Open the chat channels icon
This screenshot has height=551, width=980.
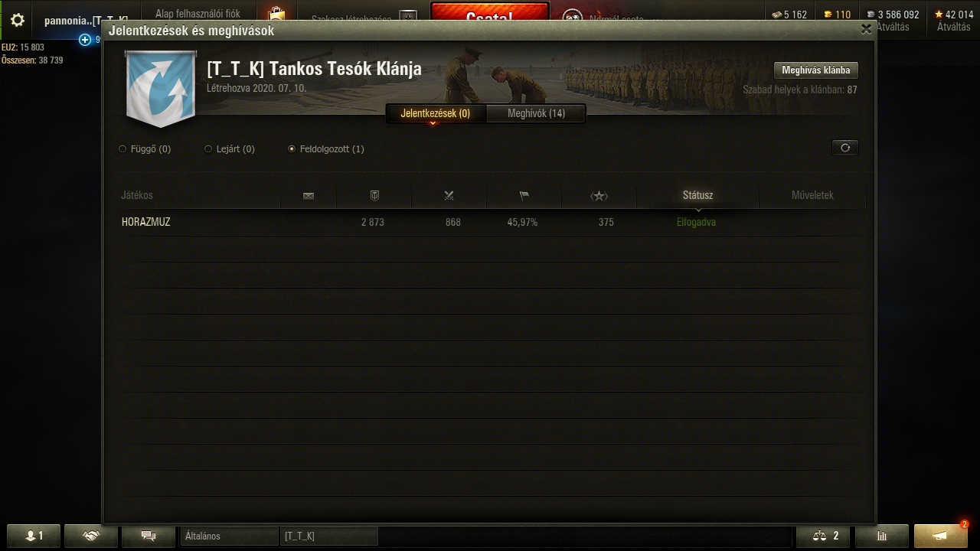coord(149,536)
